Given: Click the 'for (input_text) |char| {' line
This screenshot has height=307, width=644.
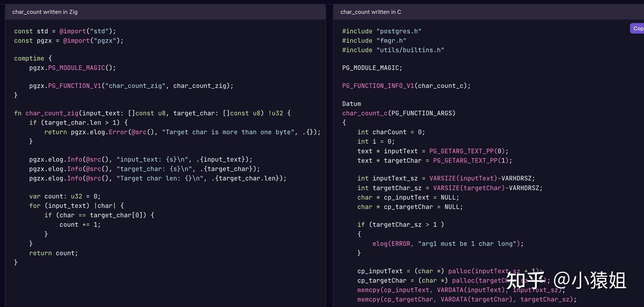Looking at the screenshot, I should coord(76,206).
